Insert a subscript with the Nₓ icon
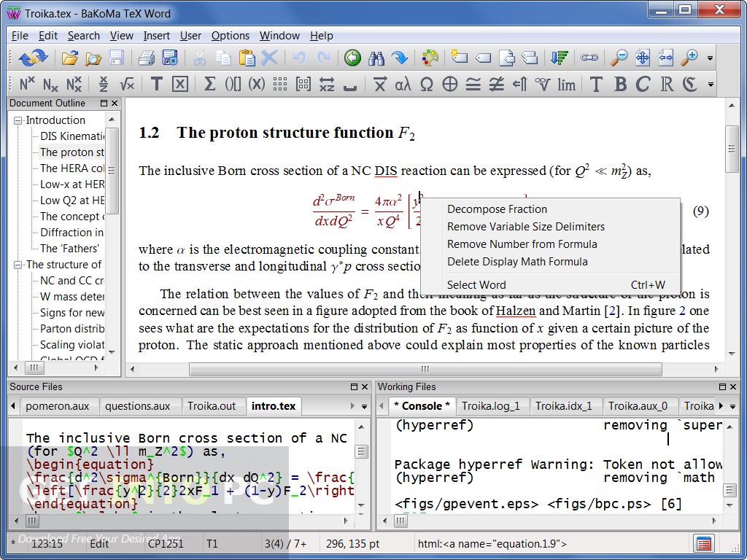Screen dimensions: 747x560 pyautogui.click(x=50, y=85)
